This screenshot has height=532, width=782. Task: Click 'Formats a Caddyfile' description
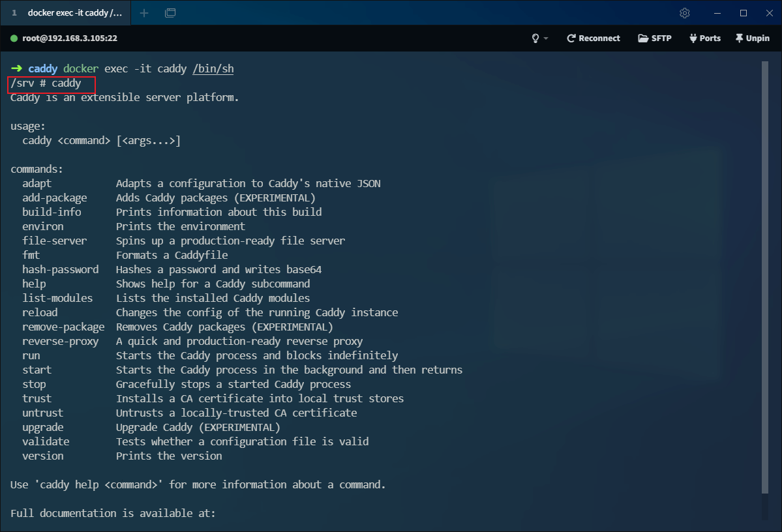click(172, 256)
